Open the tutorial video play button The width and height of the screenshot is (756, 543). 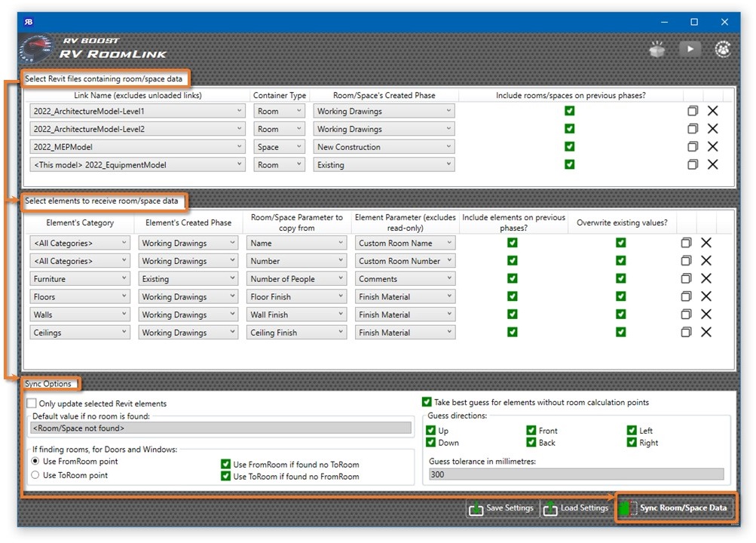pos(690,49)
